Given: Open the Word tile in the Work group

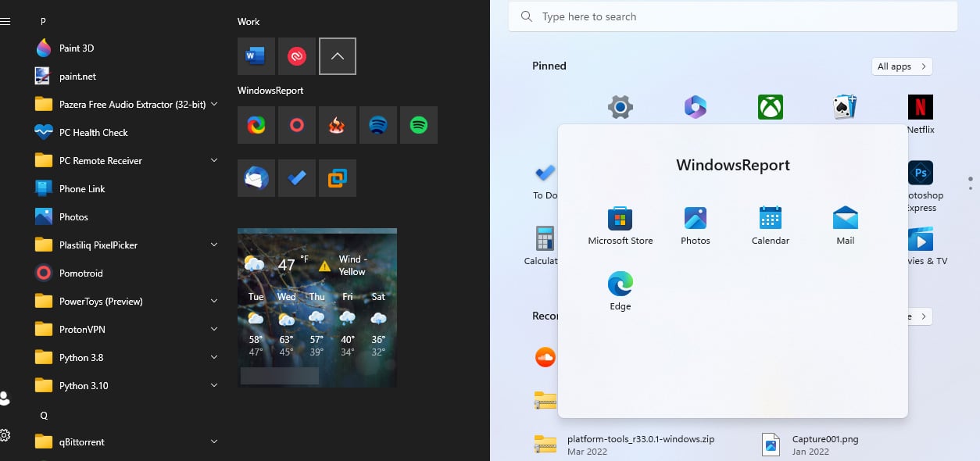Looking at the screenshot, I should pyautogui.click(x=256, y=56).
